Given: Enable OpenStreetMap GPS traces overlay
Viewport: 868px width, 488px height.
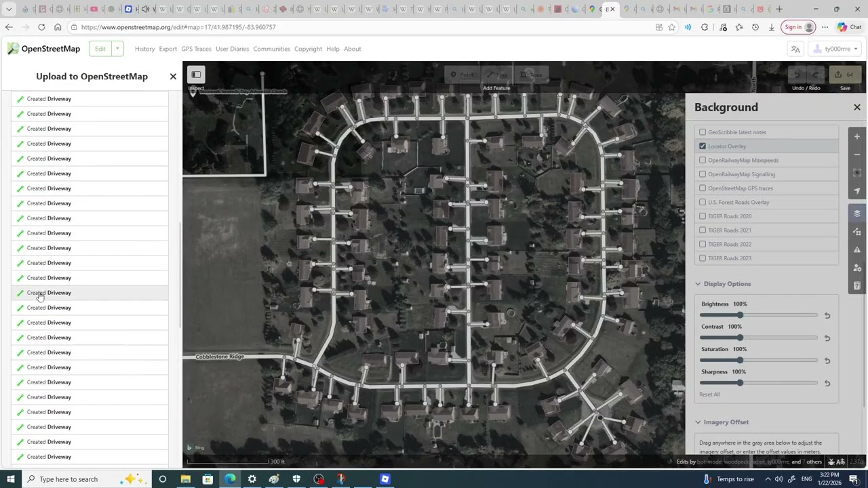Looking at the screenshot, I should point(703,188).
